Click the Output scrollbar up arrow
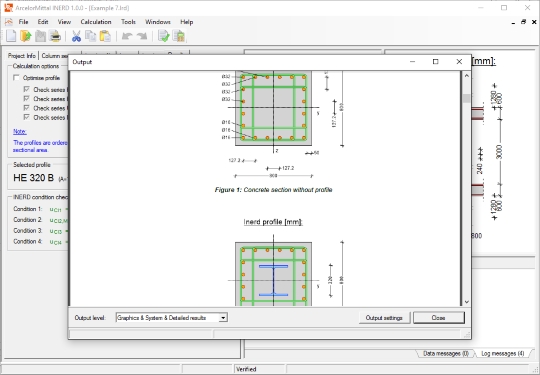Viewport: 540px width, 375px height. [467, 75]
